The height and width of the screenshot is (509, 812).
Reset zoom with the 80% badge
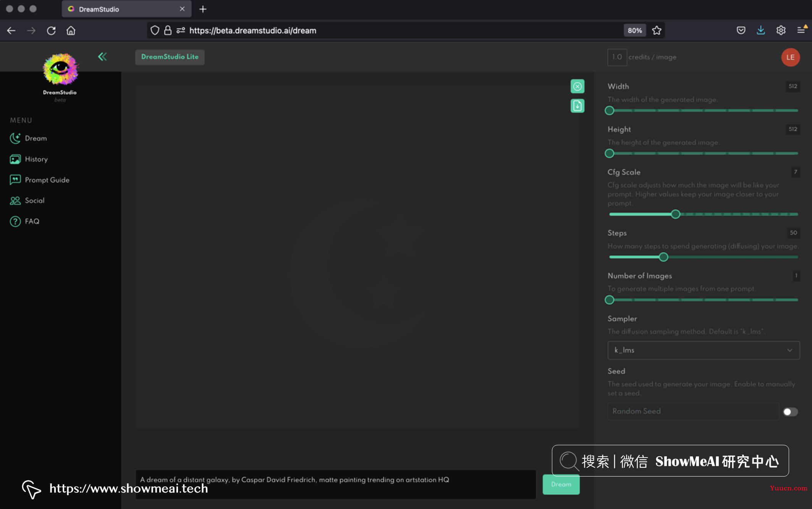(635, 31)
